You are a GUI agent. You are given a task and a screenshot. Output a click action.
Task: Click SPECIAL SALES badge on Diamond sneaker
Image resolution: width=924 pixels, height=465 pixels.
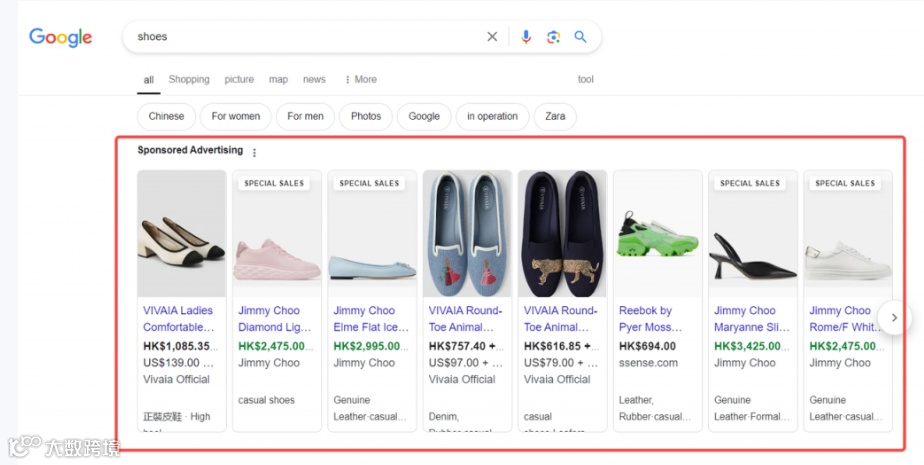pyautogui.click(x=274, y=183)
